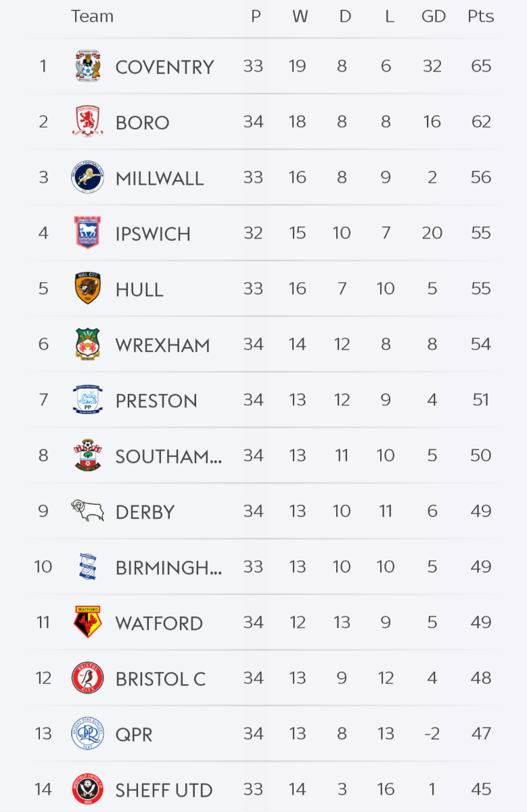Click the QPR club crest
This screenshot has width=527, height=812.
(88, 734)
